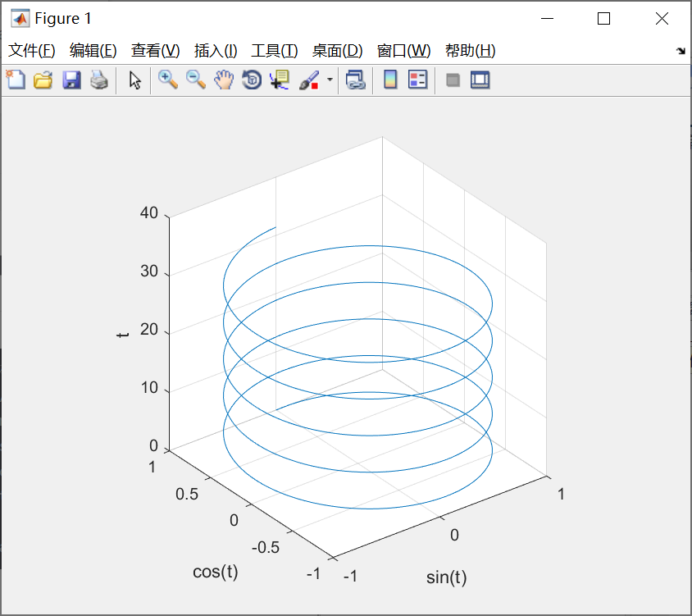Toggle the Edit Plot arrow mode
Screen dimensions: 692x616
click(x=134, y=80)
